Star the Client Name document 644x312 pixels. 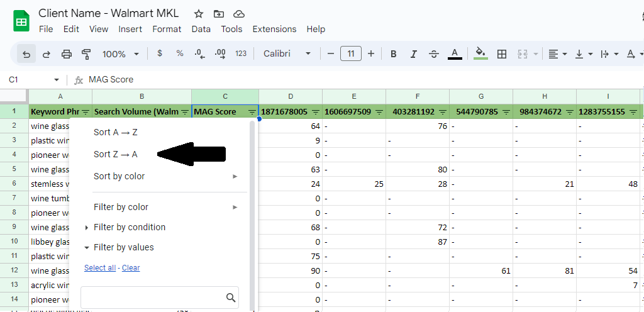(x=199, y=14)
